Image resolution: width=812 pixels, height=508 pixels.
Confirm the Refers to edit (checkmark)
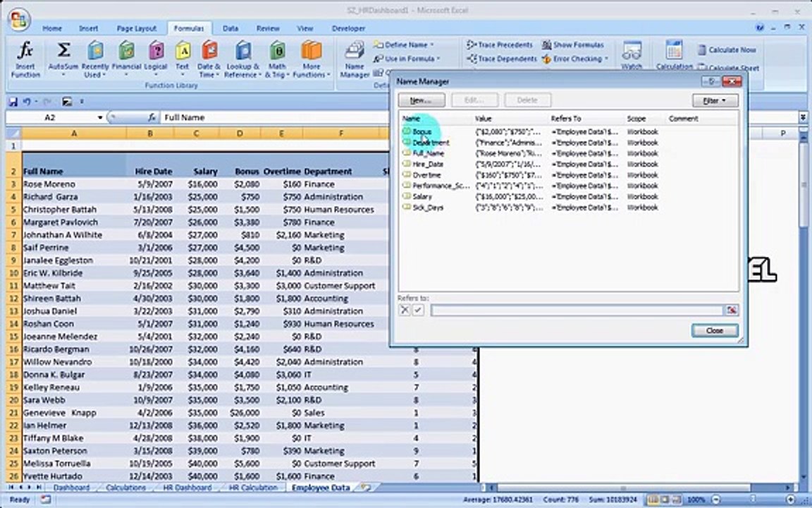pos(418,310)
